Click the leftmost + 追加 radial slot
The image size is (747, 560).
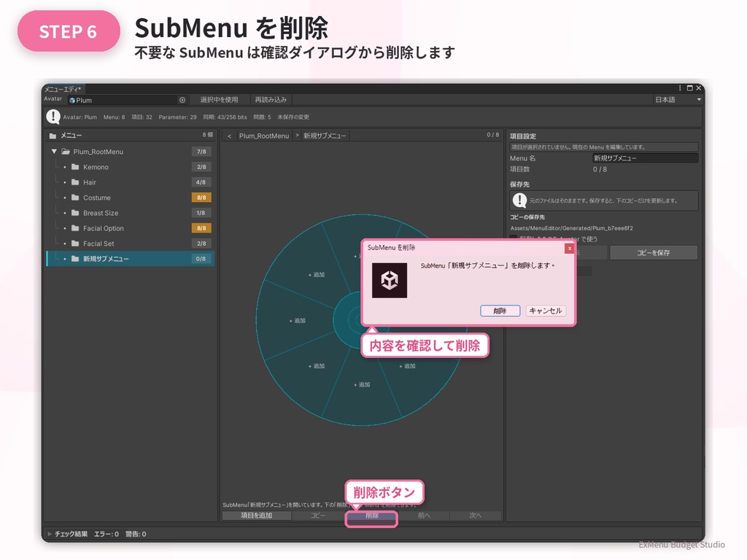298,321
